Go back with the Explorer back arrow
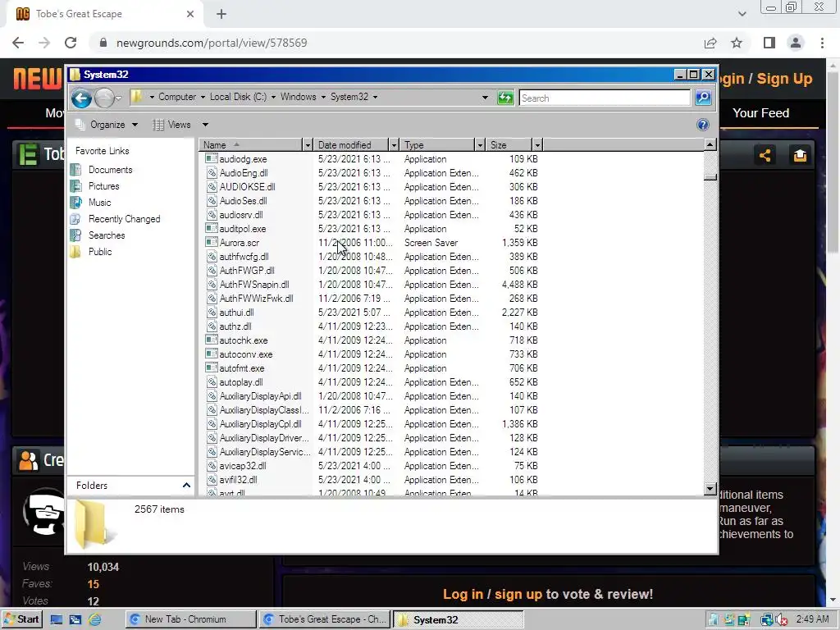The height and width of the screenshot is (630, 840). click(x=81, y=98)
